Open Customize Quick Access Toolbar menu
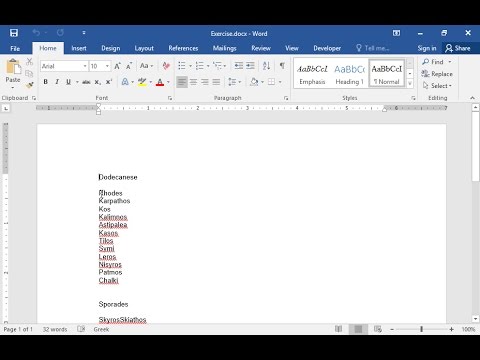 84,33
